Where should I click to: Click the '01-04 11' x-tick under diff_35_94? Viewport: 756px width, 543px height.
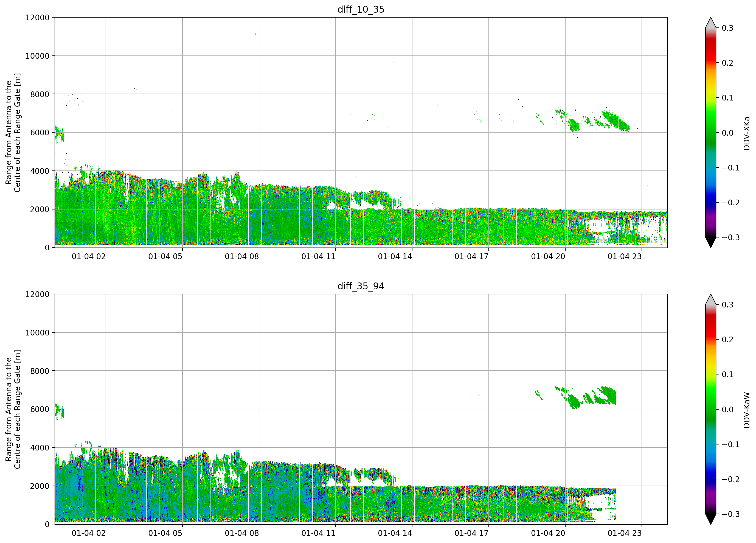[318, 533]
